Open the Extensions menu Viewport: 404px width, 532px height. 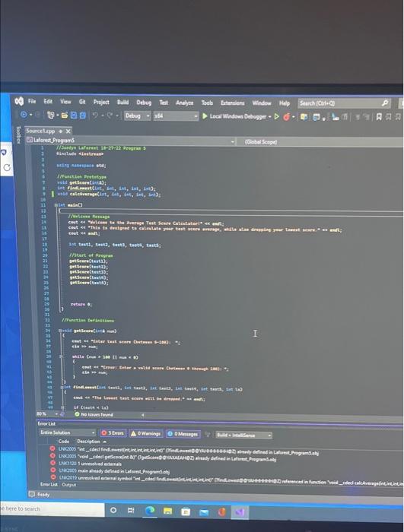(232, 103)
